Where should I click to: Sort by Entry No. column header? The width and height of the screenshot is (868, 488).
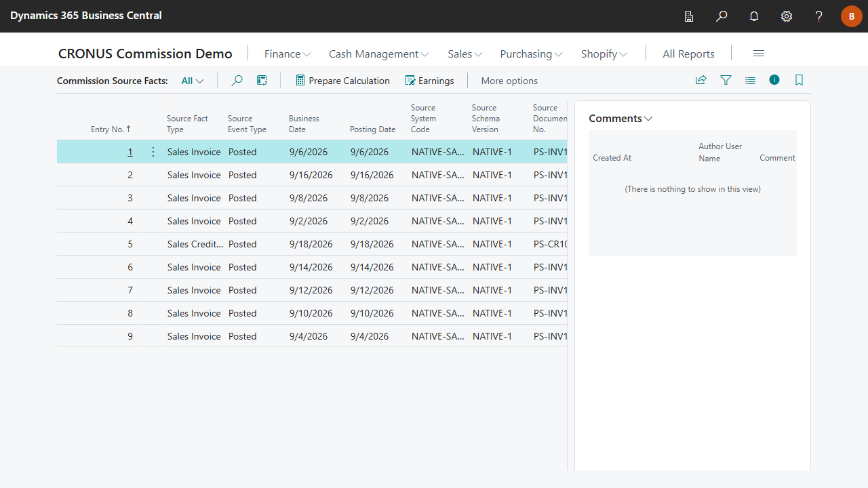point(111,129)
